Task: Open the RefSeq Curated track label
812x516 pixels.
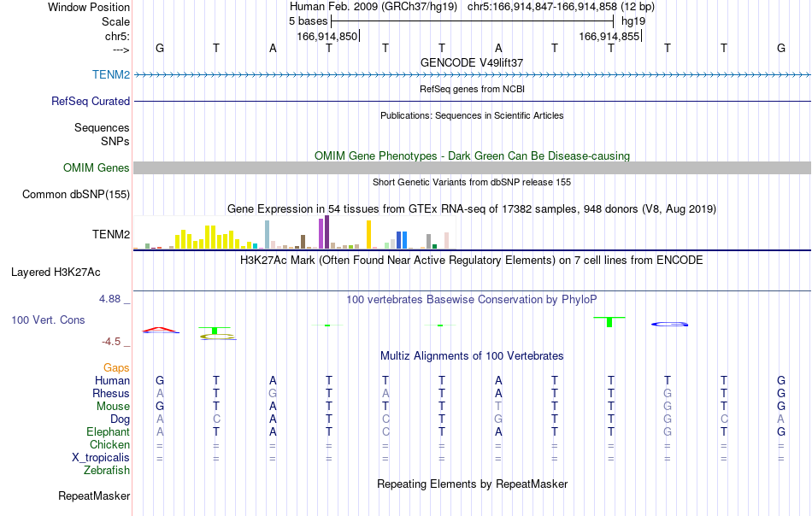Action: click(x=90, y=101)
